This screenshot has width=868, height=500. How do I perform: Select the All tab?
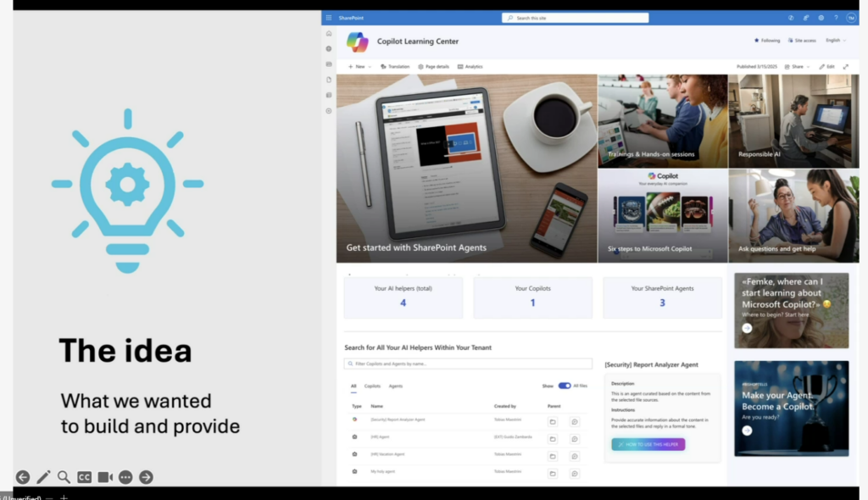point(353,386)
